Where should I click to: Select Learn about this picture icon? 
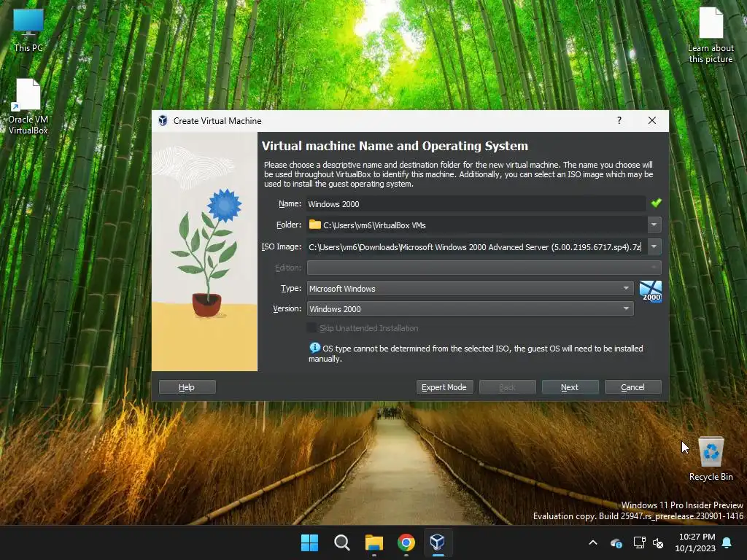coord(711,35)
